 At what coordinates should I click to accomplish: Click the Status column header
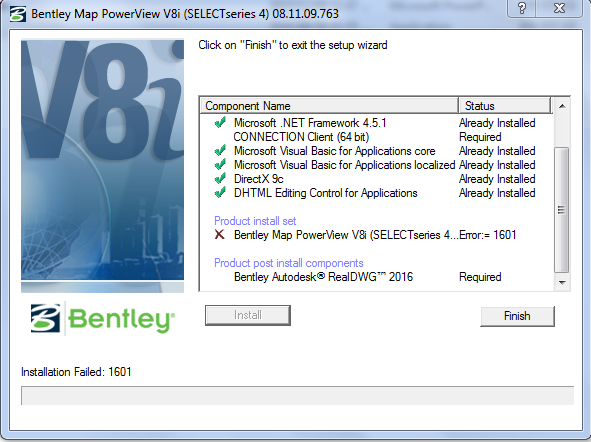pos(504,106)
